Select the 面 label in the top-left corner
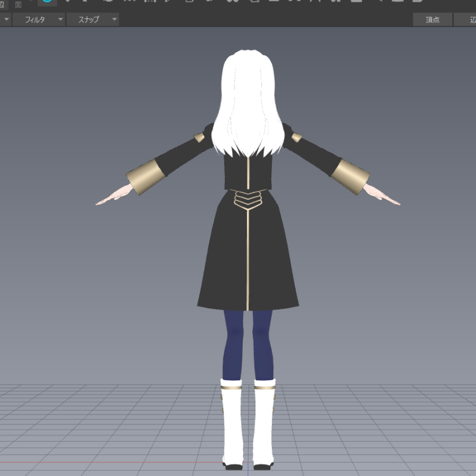Screen dimensions: 476x476 [x=18, y=4]
